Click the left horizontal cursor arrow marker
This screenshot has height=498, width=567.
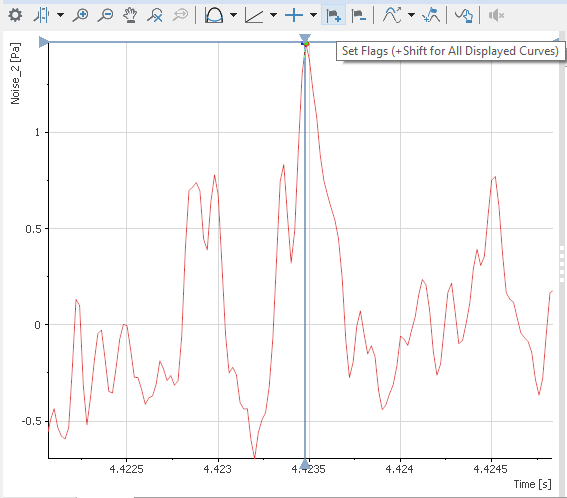tap(44, 42)
